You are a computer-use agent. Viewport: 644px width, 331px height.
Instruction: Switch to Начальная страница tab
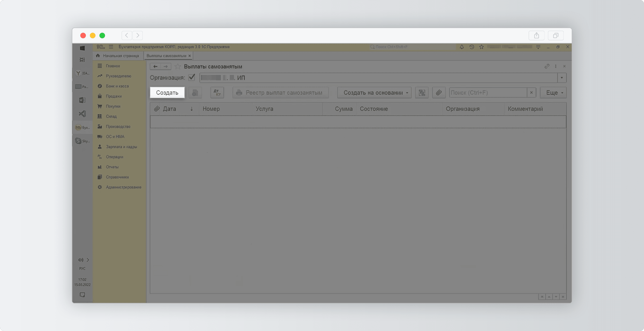click(118, 56)
